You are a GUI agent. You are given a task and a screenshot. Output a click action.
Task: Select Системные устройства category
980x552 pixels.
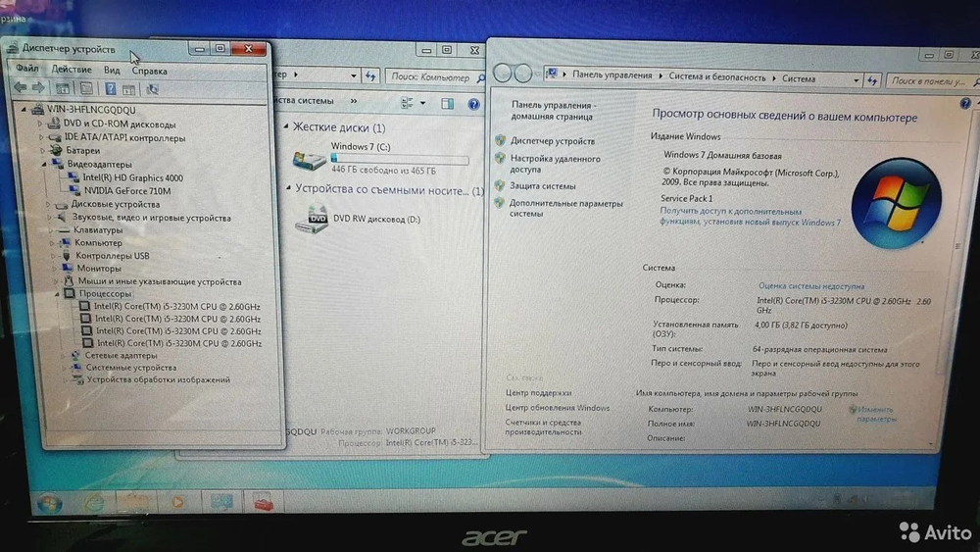[130, 367]
